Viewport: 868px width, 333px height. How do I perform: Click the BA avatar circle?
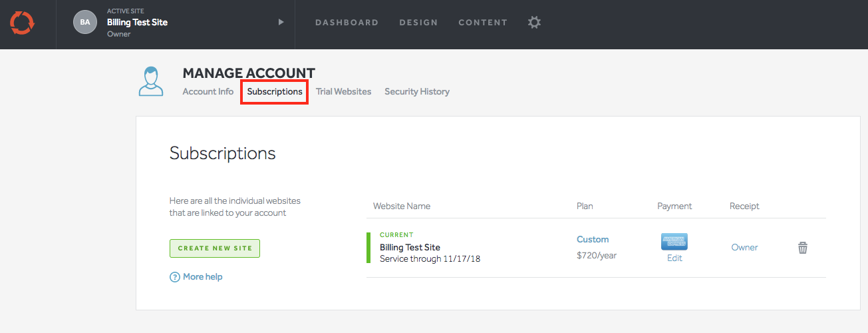click(x=84, y=22)
